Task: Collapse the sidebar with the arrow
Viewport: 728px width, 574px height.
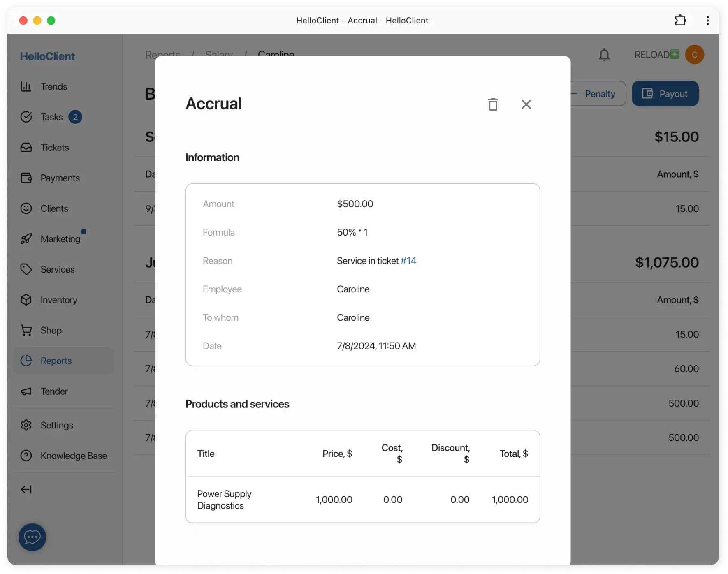Action: click(26, 489)
